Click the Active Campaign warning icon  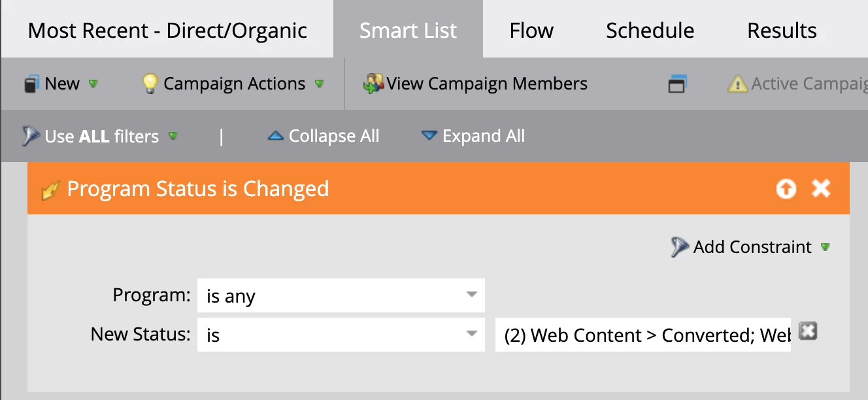737,84
